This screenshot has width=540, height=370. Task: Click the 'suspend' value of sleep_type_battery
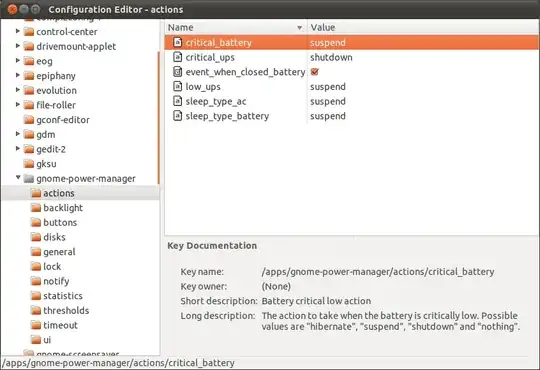pos(328,116)
